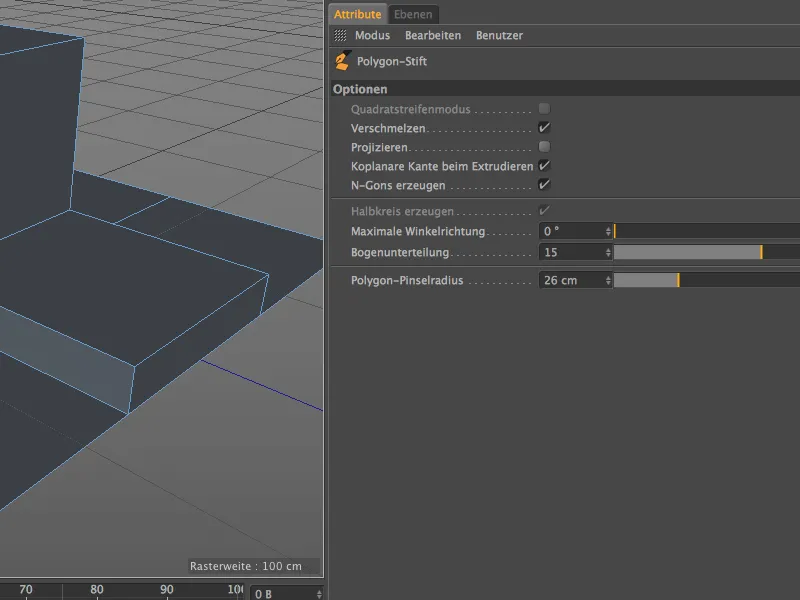This screenshot has width=800, height=600.
Task: Uncheck Koplanare Kante beim Extrudieren
Action: pos(542,166)
